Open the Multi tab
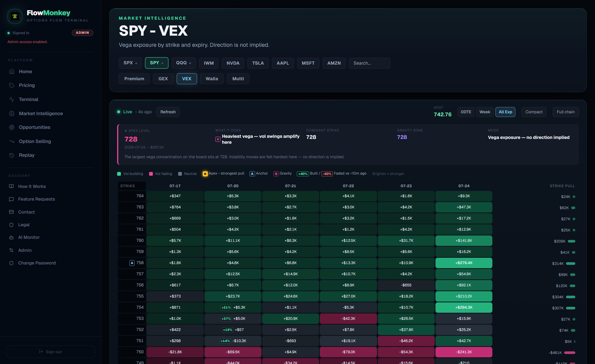Screen dimensions: 595x364 [238, 79]
